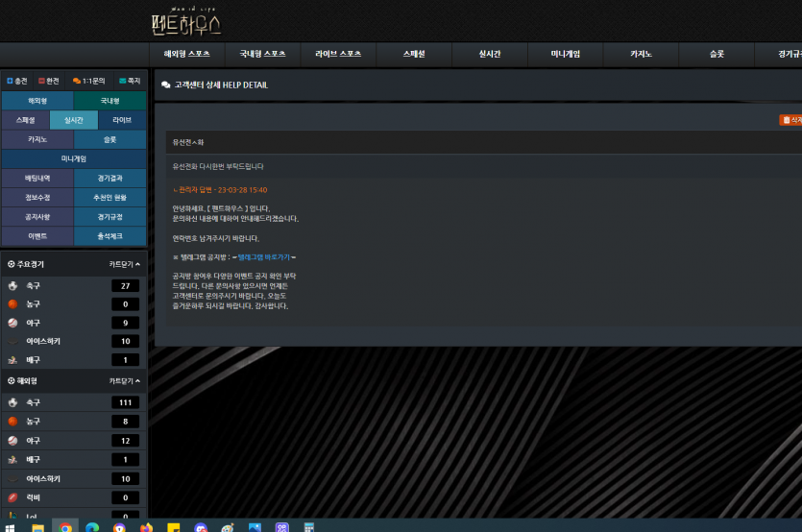Open 미니게임 in top navigation
Screen dimensions: 802x532
pos(567,54)
